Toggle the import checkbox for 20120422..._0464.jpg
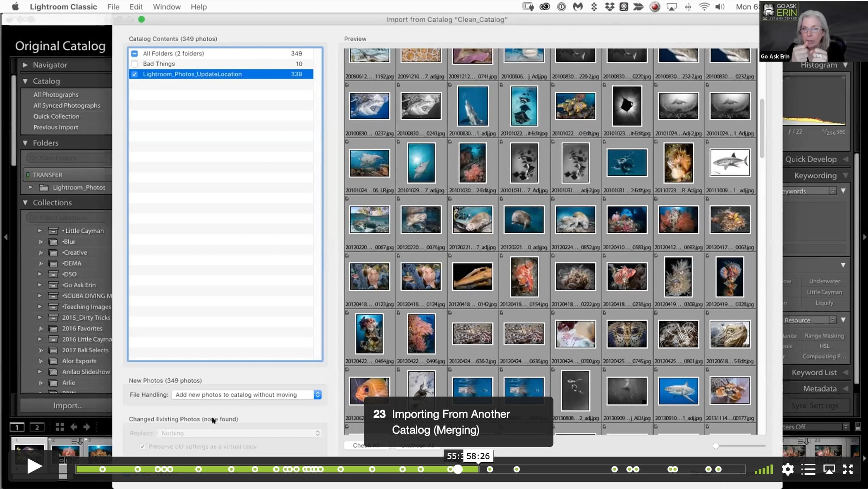 (x=347, y=312)
